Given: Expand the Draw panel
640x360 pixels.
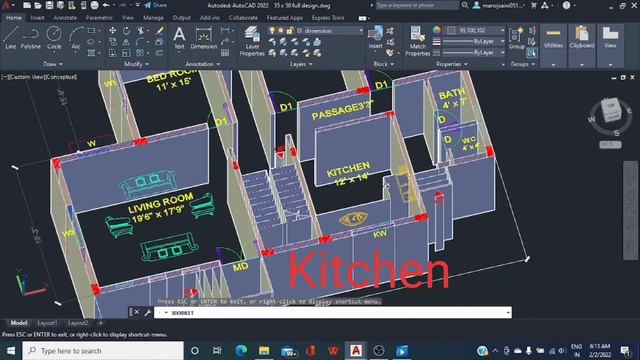Looking at the screenshot, I should tap(53, 64).
